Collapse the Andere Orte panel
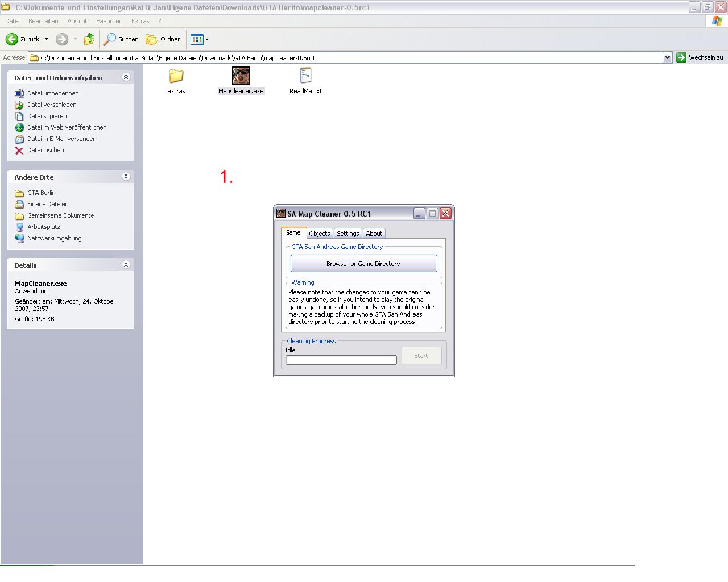 point(126,177)
